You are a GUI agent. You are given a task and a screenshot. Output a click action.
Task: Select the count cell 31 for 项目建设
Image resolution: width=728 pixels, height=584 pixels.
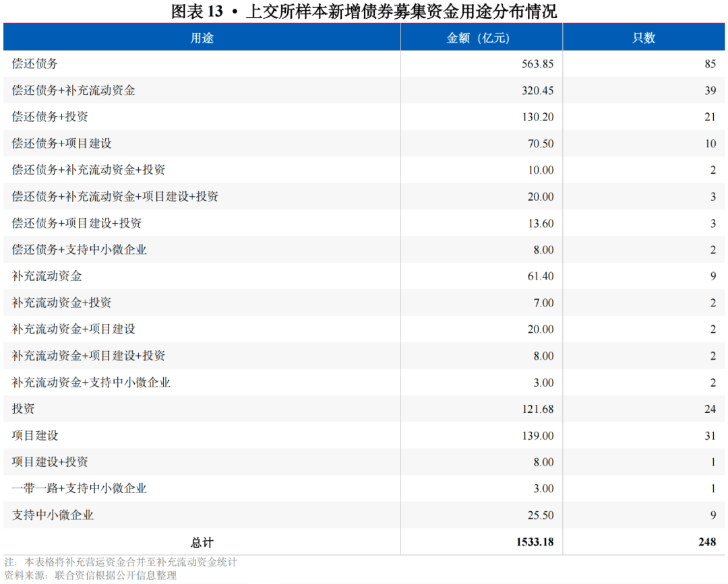click(710, 436)
